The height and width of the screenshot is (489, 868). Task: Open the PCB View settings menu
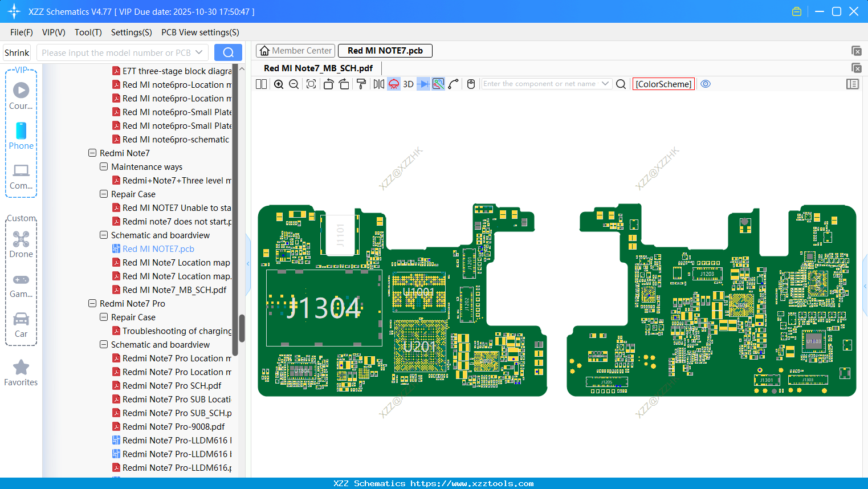click(200, 32)
